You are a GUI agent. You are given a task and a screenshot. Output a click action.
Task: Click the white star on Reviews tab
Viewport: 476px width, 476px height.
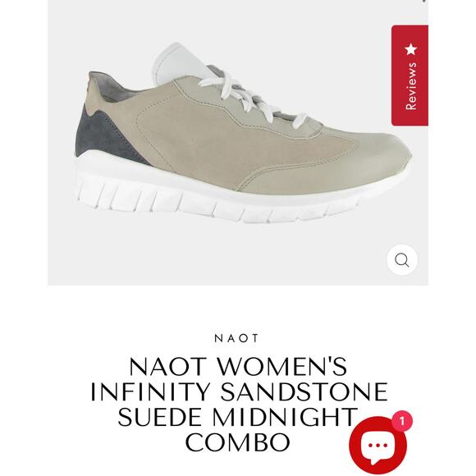pyautogui.click(x=410, y=49)
